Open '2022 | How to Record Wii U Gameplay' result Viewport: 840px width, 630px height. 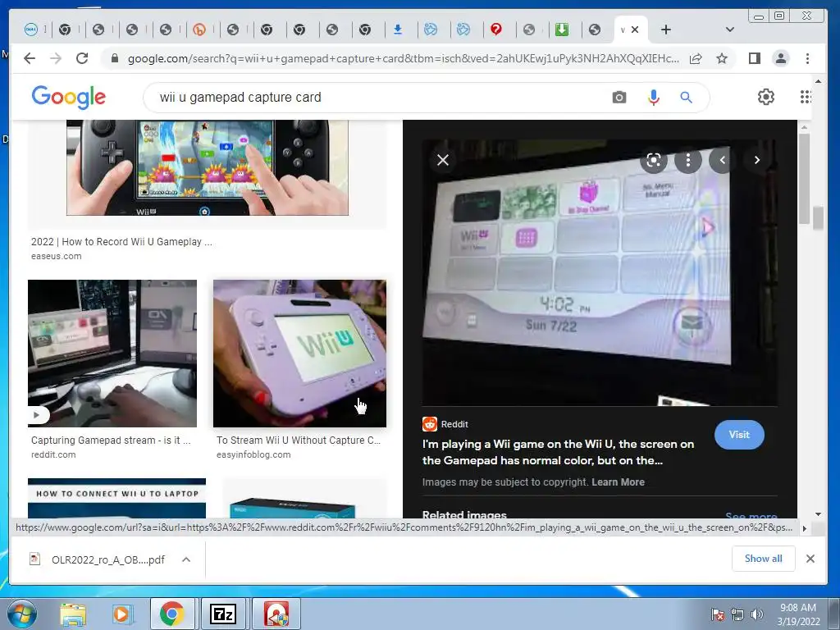(x=121, y=242)
